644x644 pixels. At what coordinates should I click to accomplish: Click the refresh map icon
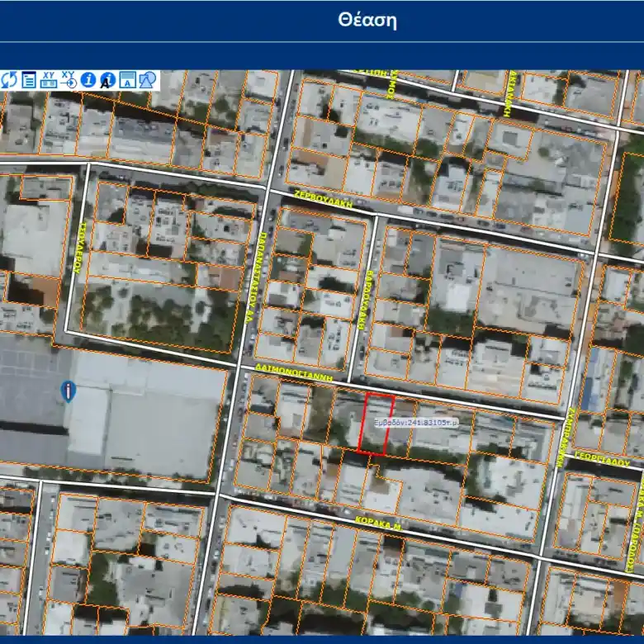[x=8, y=80]
